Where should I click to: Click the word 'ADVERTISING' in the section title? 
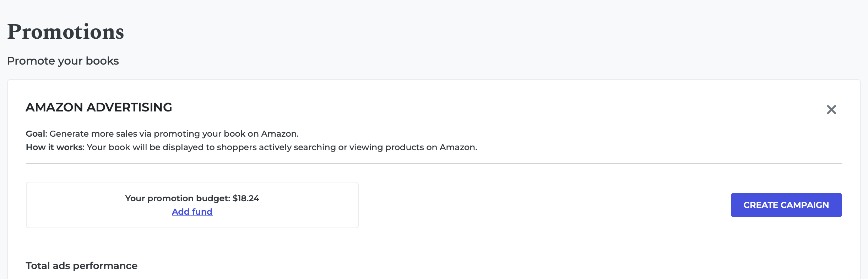coord(129,107)
